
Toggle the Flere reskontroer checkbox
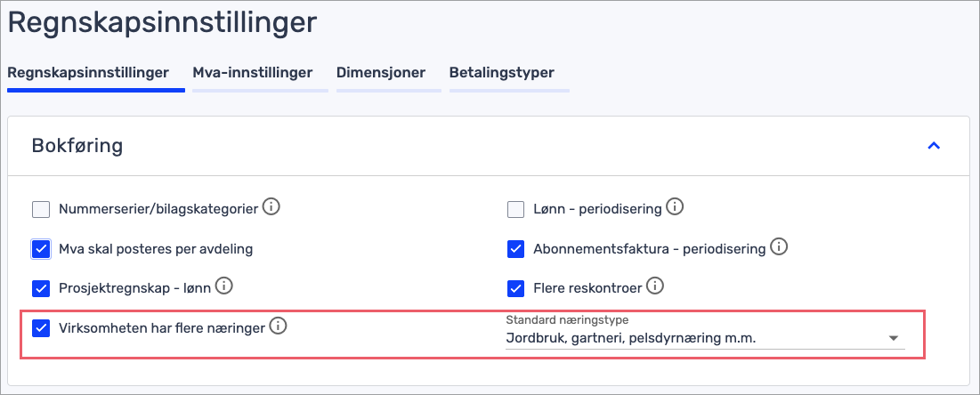pos(515,288)
